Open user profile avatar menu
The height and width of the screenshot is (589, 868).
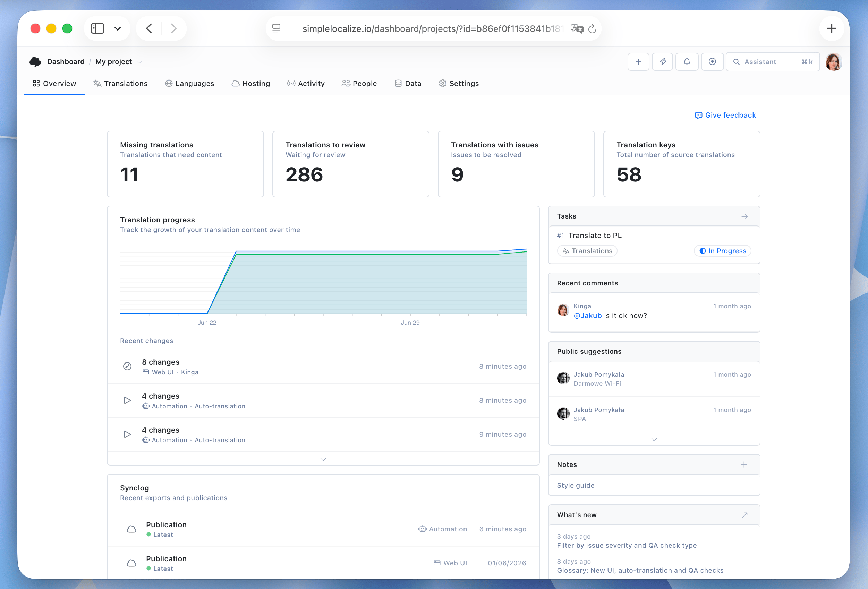833,62
